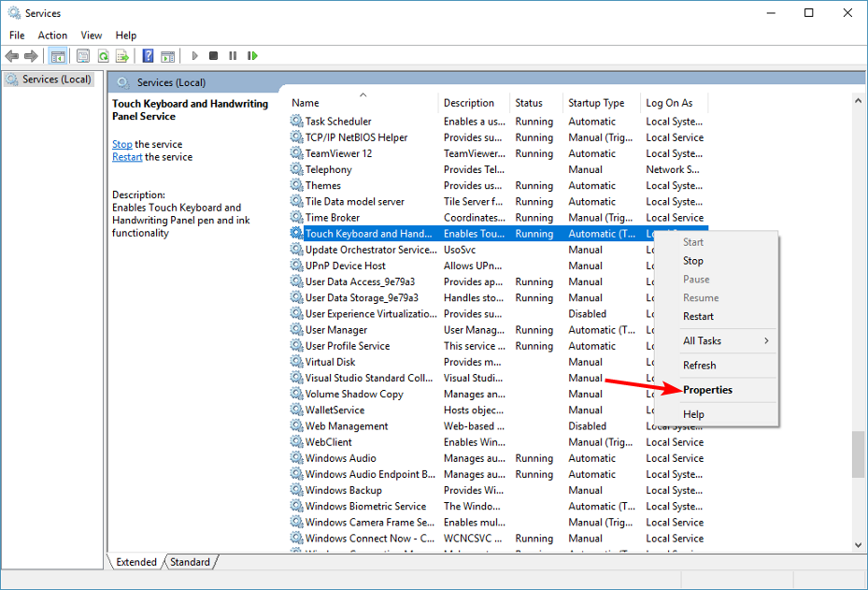Click the Pause Service toolbar icon
Image resolution: width=868 pixels, height=590 pixels.
pos(233,56)
